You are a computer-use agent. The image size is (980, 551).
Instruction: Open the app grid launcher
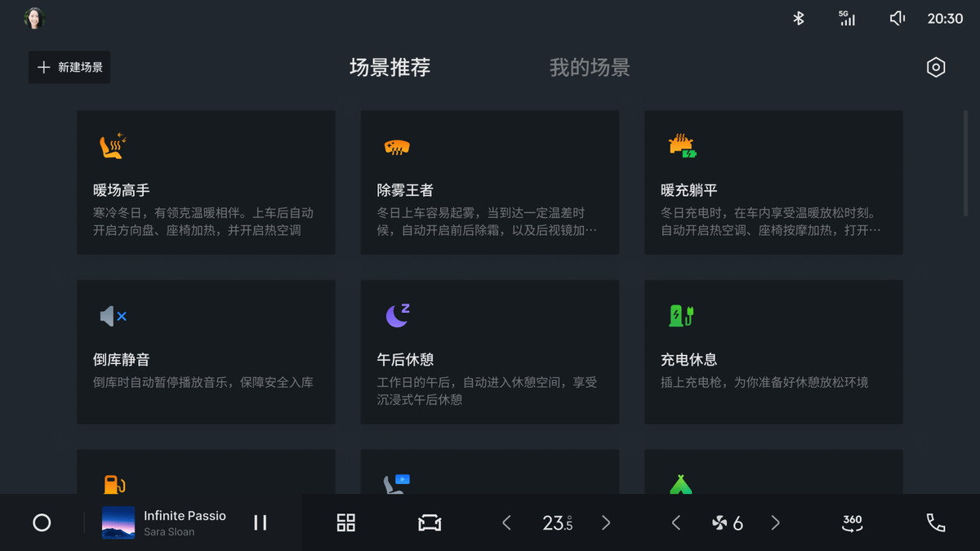point(345,523)
